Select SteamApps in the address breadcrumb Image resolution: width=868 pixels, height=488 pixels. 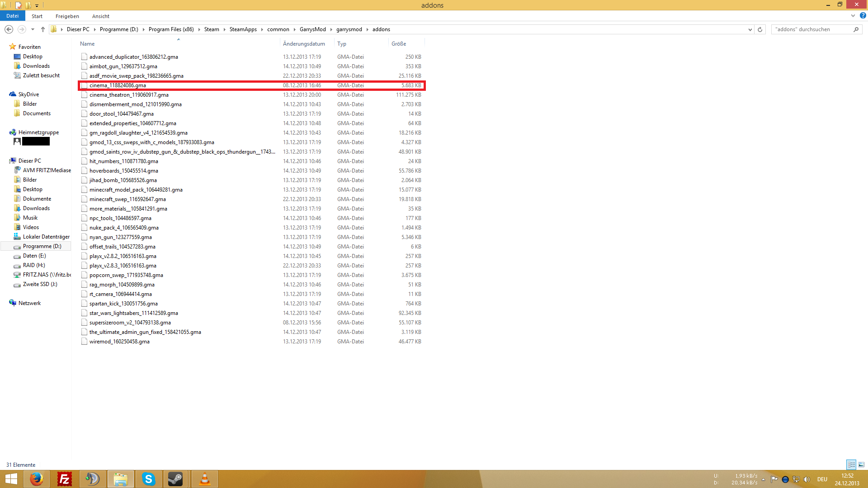tap(243, 29)
